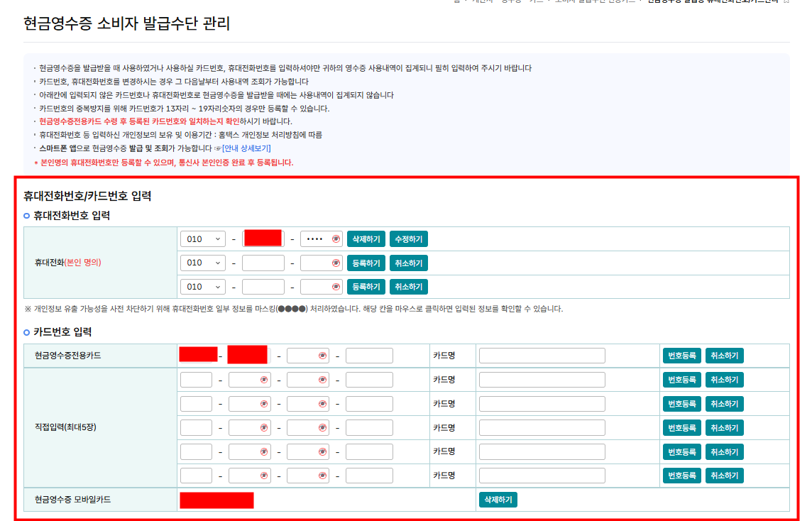Click 삭제하기 for the registered phone number
The height and width of the screenshot is (521, 812).
[366, 239]
